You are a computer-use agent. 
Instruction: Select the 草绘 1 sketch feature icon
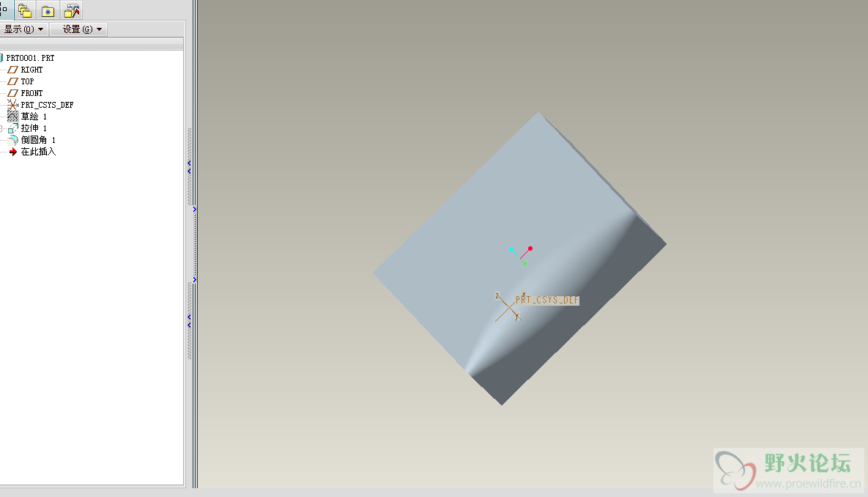(x=12, y=116)
